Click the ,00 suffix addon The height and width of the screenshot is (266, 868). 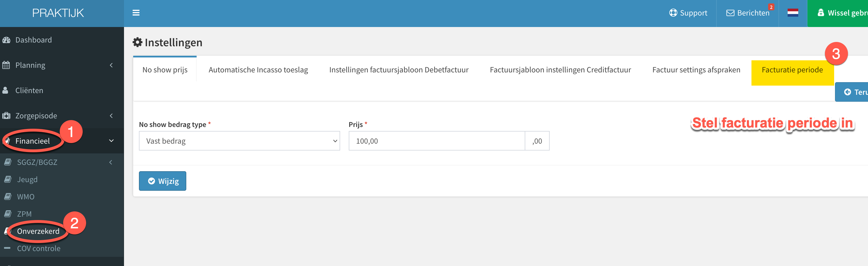coord(537,141)
